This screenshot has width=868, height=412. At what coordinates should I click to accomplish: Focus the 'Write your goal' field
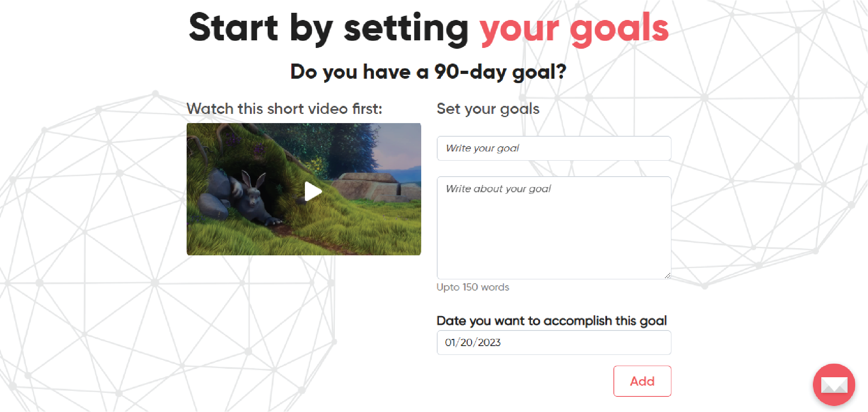point(554,148)
